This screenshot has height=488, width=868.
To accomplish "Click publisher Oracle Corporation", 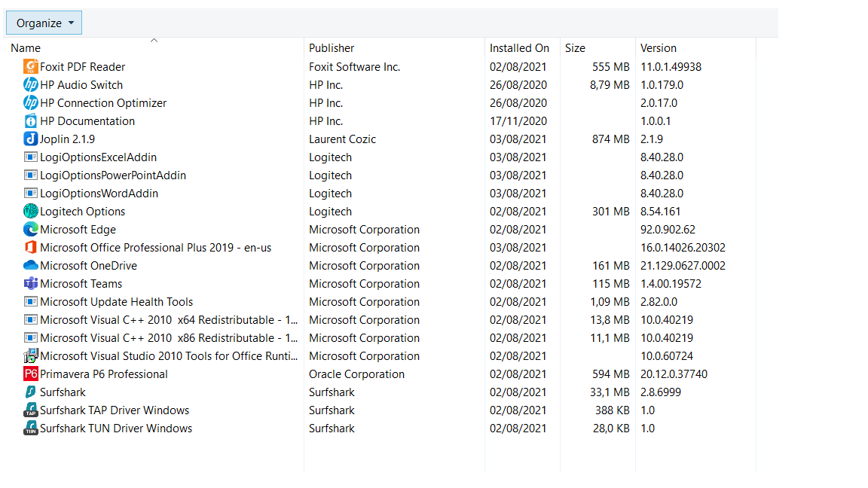I will pos(356,374).
